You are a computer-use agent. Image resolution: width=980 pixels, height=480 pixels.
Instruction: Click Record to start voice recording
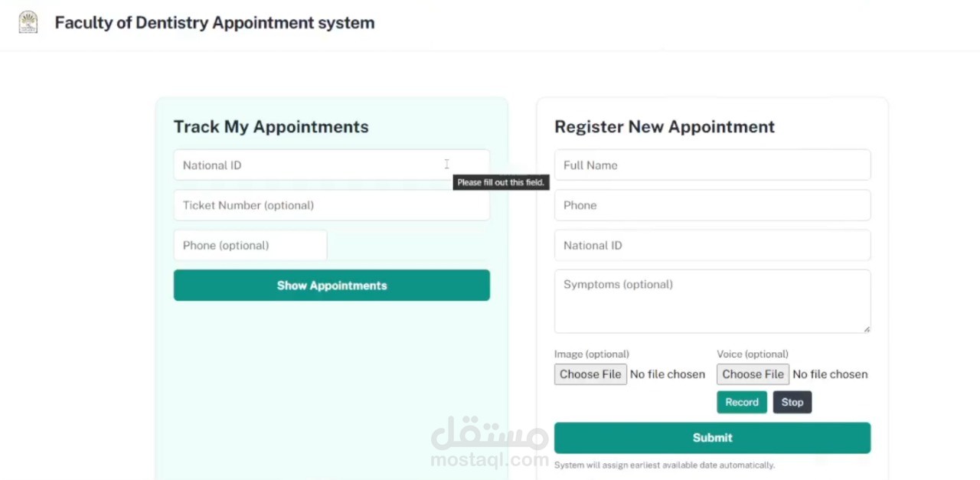coord(741,402)
